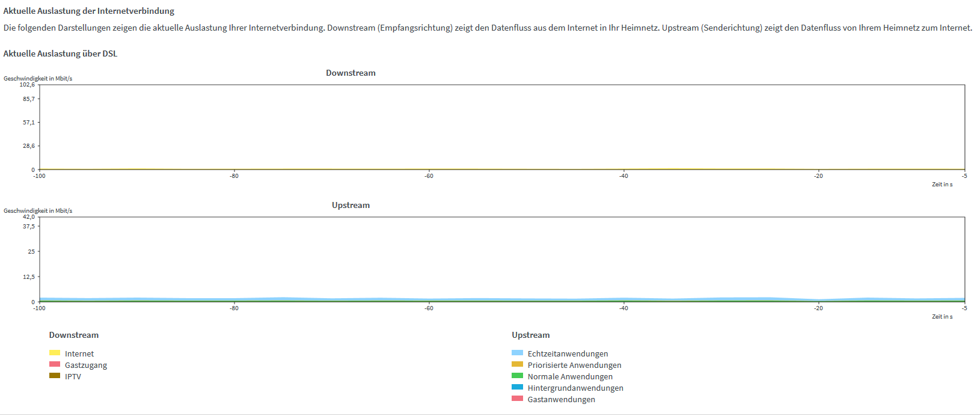Click the red Gastzugang legend swatch
This screenshot has height=416, width=980.
pos(55,364)
